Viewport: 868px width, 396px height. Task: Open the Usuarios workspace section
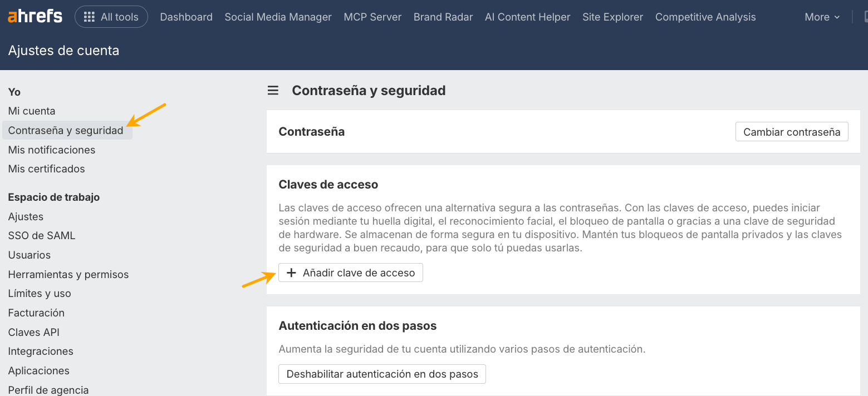click(x=29, y=255)
